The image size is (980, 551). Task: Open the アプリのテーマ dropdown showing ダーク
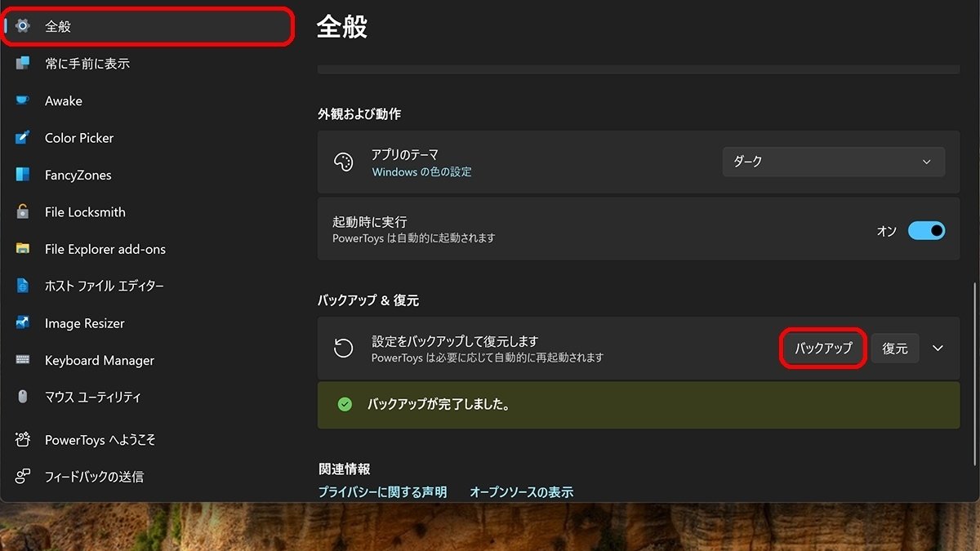pos(834,162)
